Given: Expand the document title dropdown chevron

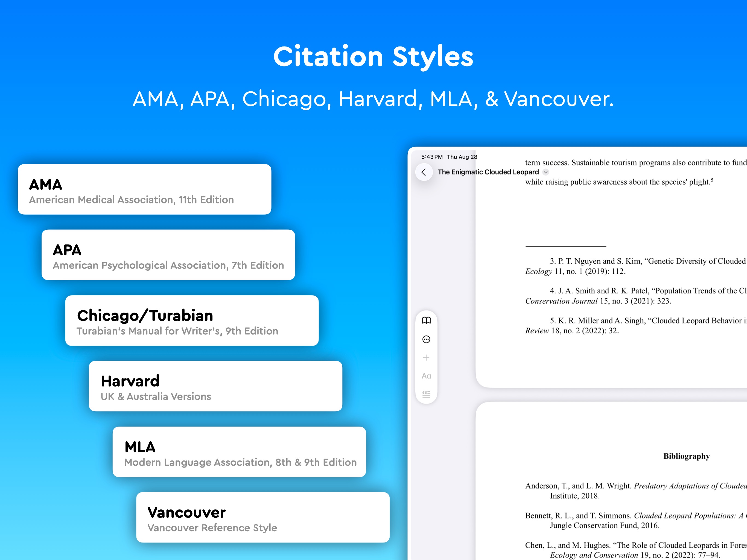Looking at the screenshot, I should [x=546, y=172].
